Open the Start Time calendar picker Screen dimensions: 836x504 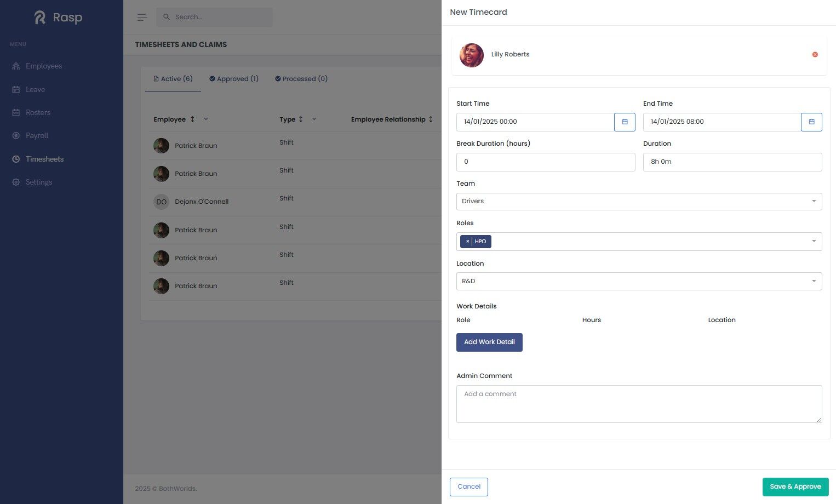coord(625,122)
